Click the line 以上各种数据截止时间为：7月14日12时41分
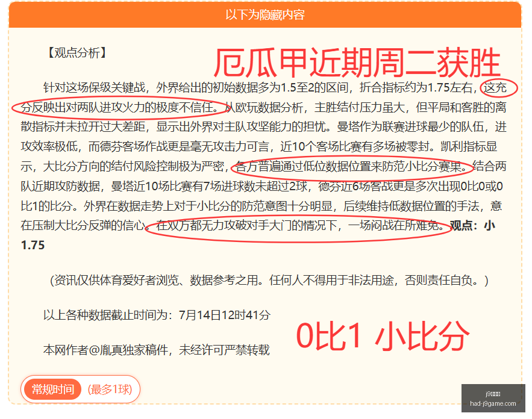The image size is (532, 419). click(157, 315)
